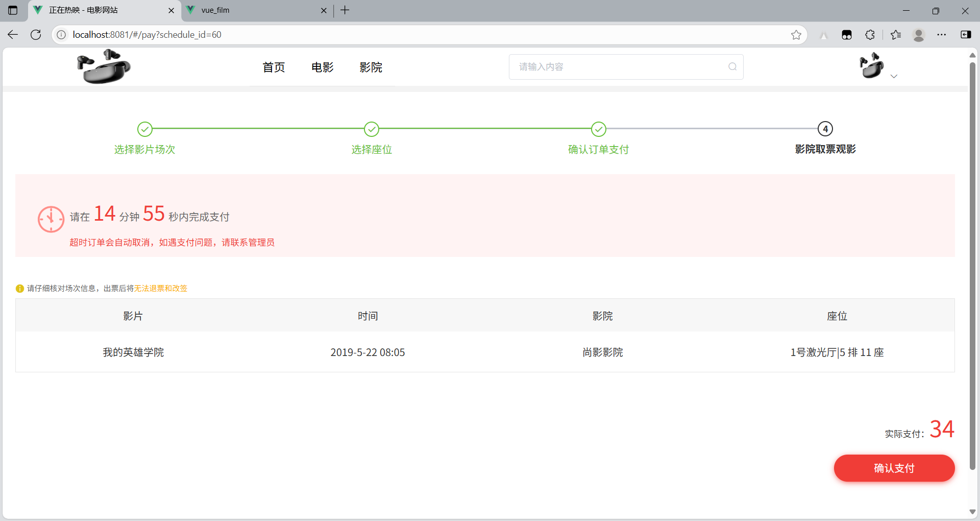This screenshot has height=521, width=980.
Task: Click the new tab plus button
Action: coord(345,10)
